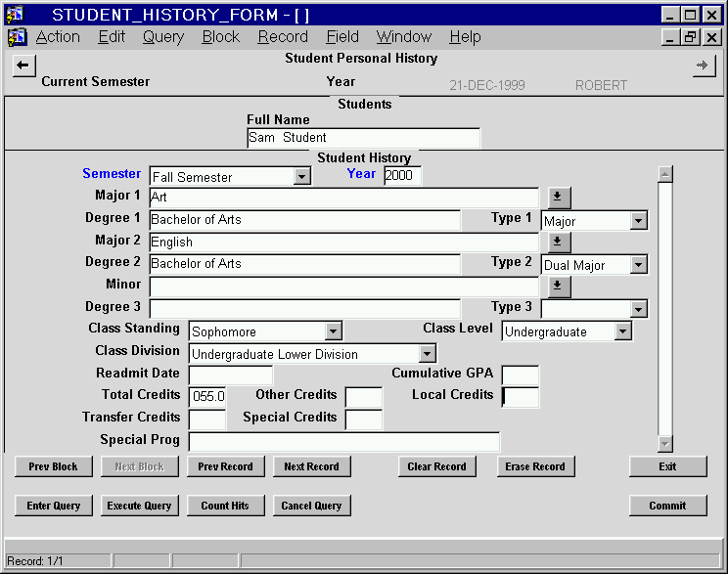Click the Record: 1/1 status text

35,561
